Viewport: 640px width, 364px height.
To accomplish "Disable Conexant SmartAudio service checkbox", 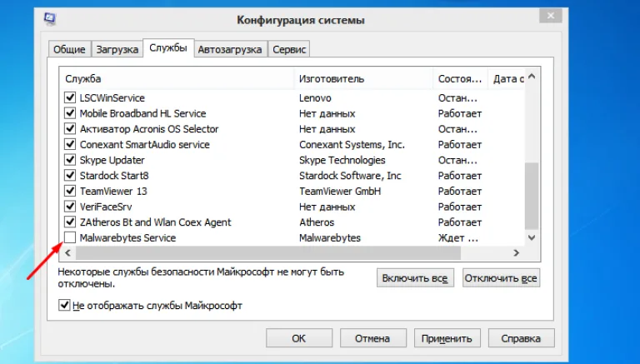I will (x=70, y=144).
